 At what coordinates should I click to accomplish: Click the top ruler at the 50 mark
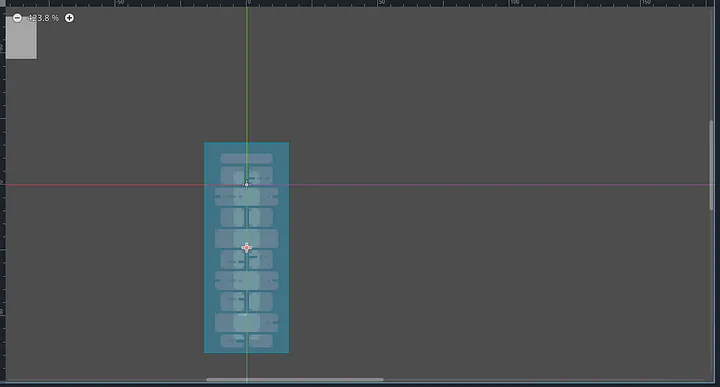tap(381, 3)
